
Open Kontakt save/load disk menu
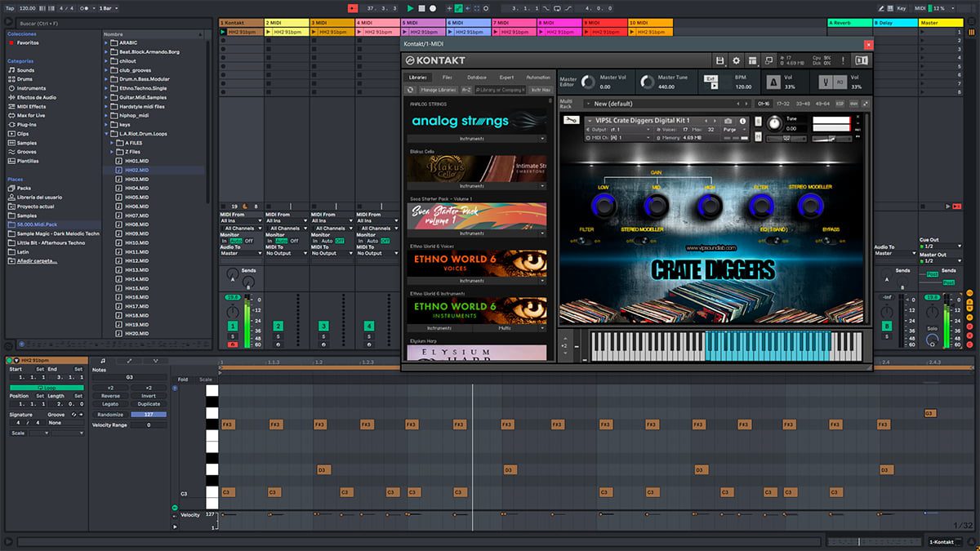coord(719,60)
